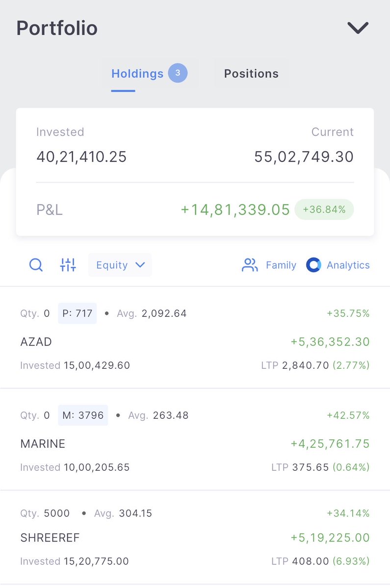Viewport: 390px width, 588px height.
Task: Open the holdings search magnifier icon
Action: tap(36, 265)
